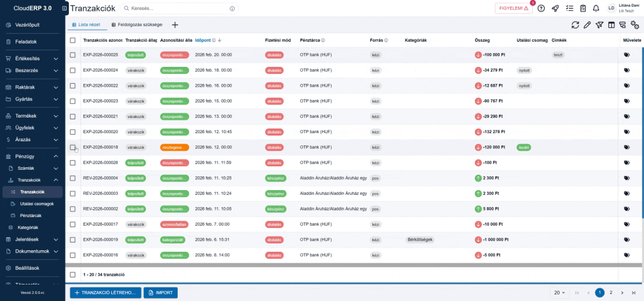
Task: Check the REV-2026-000004 row checkbox
Action: tap(72, 178)
